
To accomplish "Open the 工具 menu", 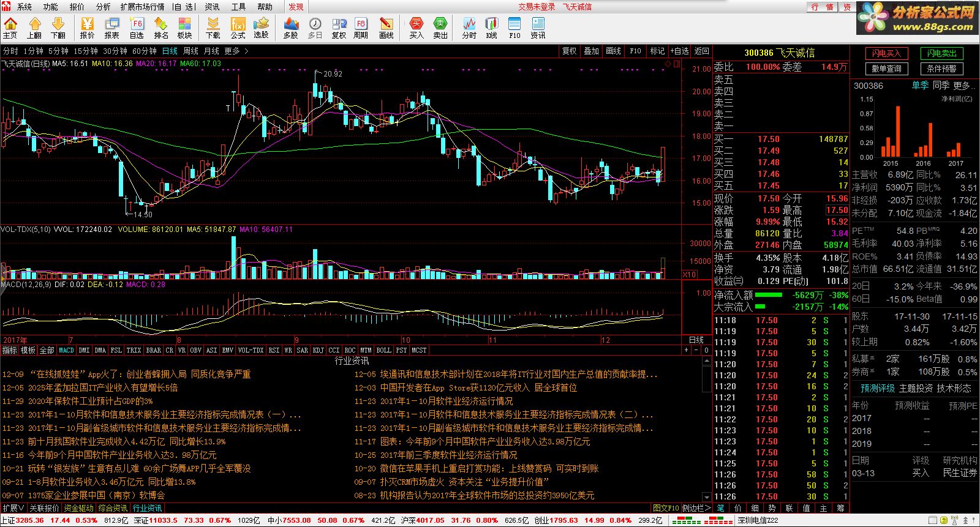I will pos(238,7).
